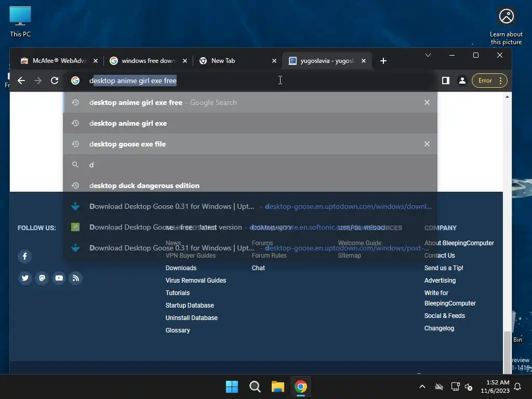Switch to the McAfee WebAdvisor tab
Screen dimensions: 532x399
point(54,61)
